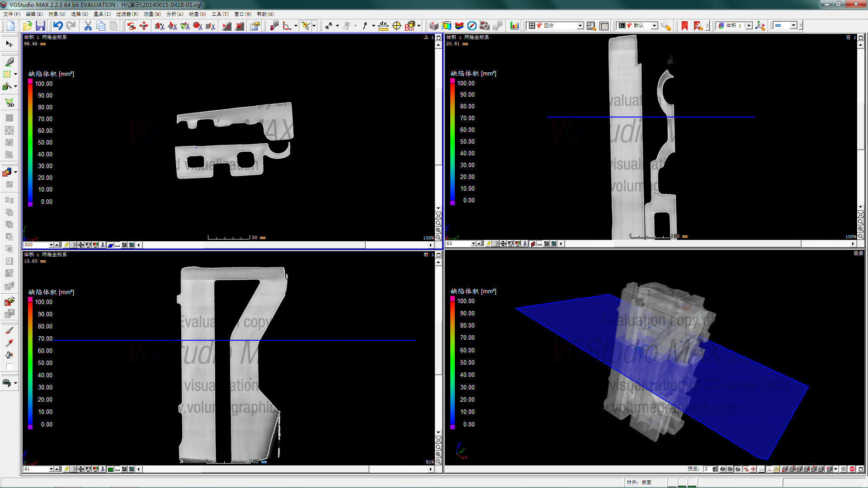868x488 pixels.
Task: Click the crosshair target tool icon
Action: point(397,26)
